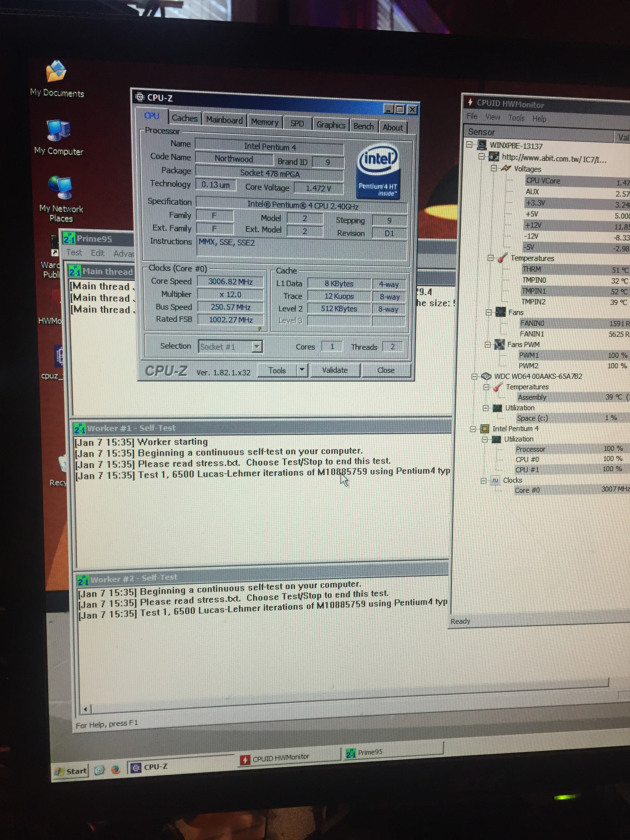
Task: Select the WINXPBE-13137 computer icon in HWMonitor
Action: [482, 145]
